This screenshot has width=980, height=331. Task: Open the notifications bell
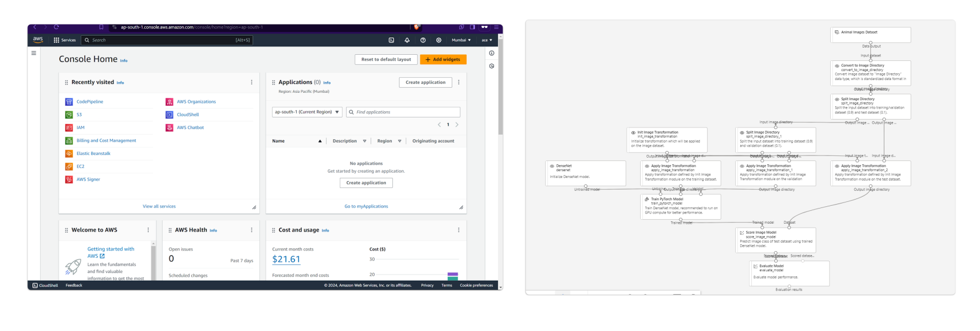tap(407, 40)
